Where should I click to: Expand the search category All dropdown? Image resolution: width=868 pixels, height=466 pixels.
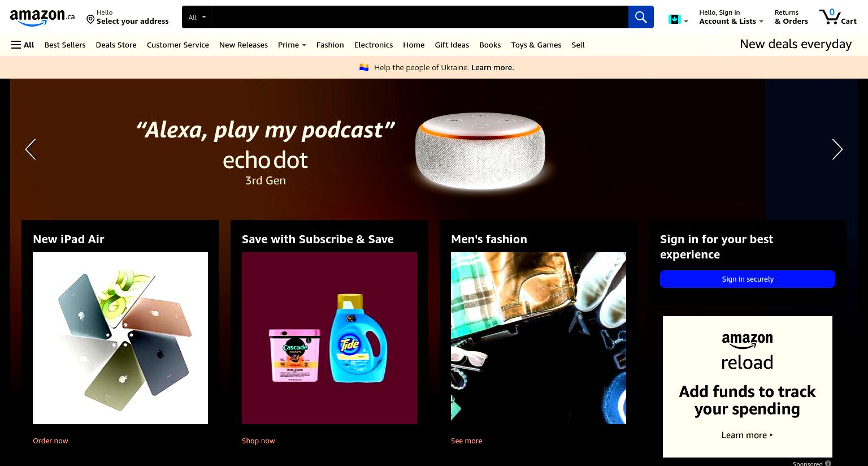click(x=197, y=17)
